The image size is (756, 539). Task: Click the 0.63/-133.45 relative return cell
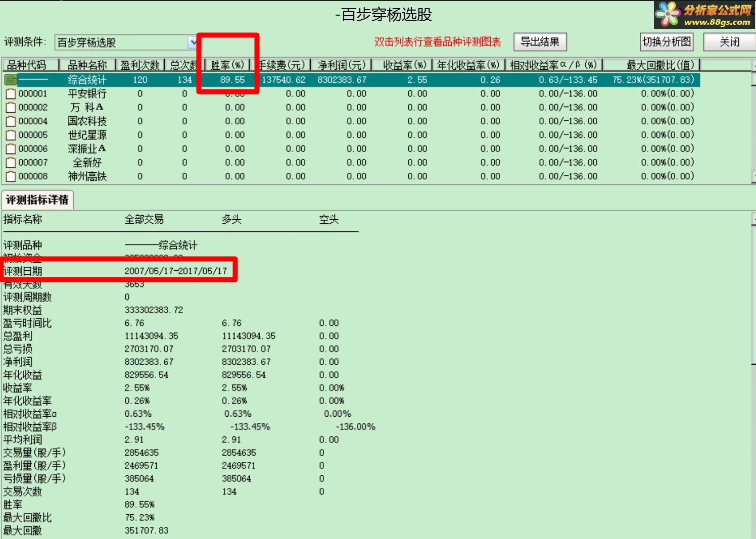click(x=568, y=80)
